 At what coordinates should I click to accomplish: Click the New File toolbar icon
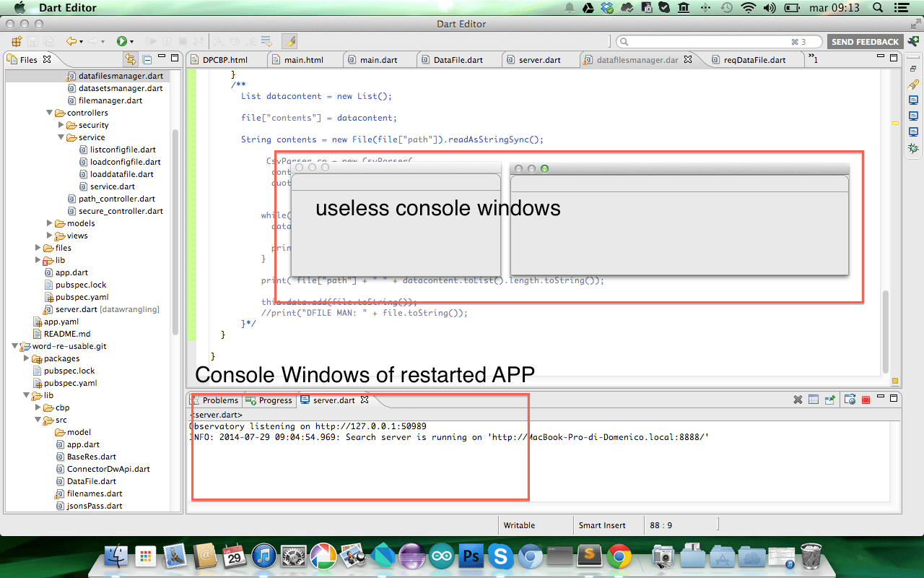pyautogui.click(x=17, y=42)
